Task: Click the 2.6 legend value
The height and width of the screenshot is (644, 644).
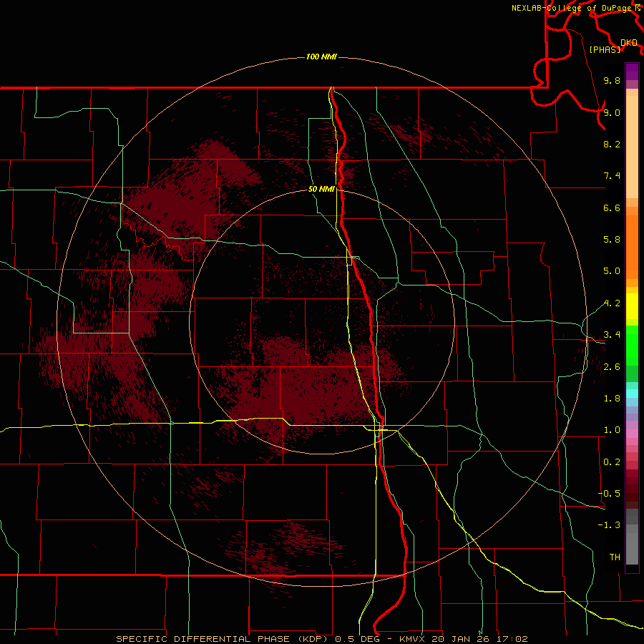Action: click(612, 367)
